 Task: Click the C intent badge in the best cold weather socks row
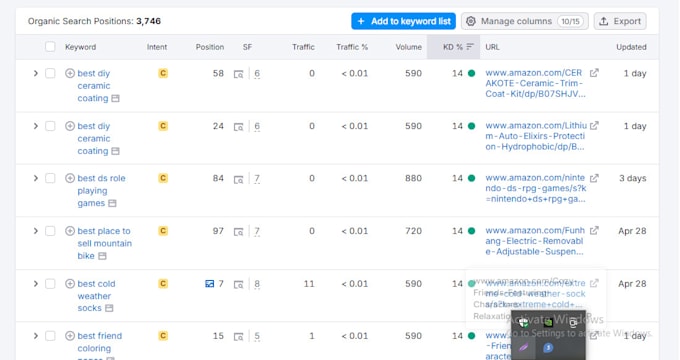[x=163, y=284]
